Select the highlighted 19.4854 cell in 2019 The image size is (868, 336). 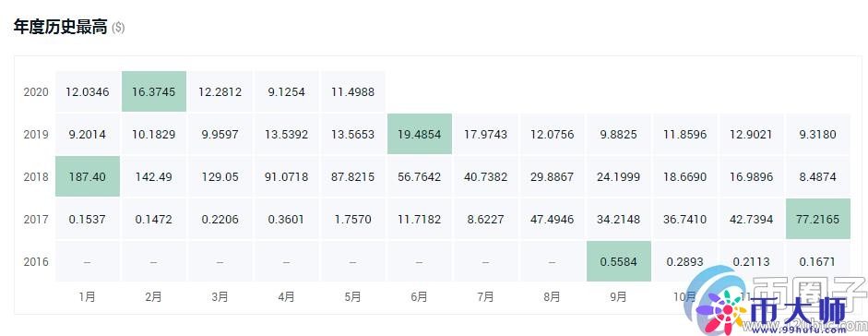tap(419, 134)
